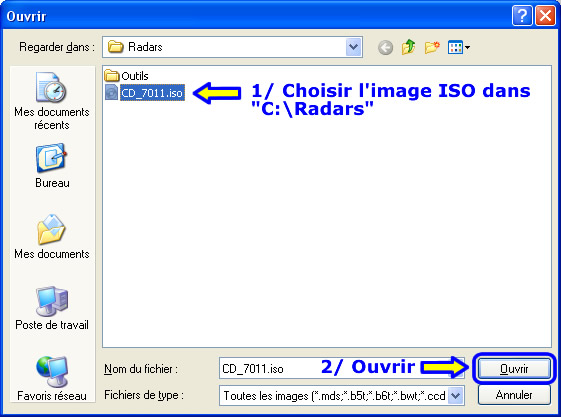Viewport: 561px width, 417px height.
Task: Click the back navigation arrow icon
Action: (x=385, y=47)
